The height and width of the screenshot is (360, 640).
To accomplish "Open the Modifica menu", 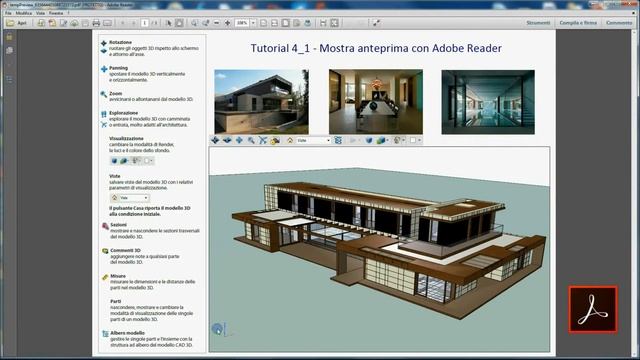I will (x=24, y=13).
